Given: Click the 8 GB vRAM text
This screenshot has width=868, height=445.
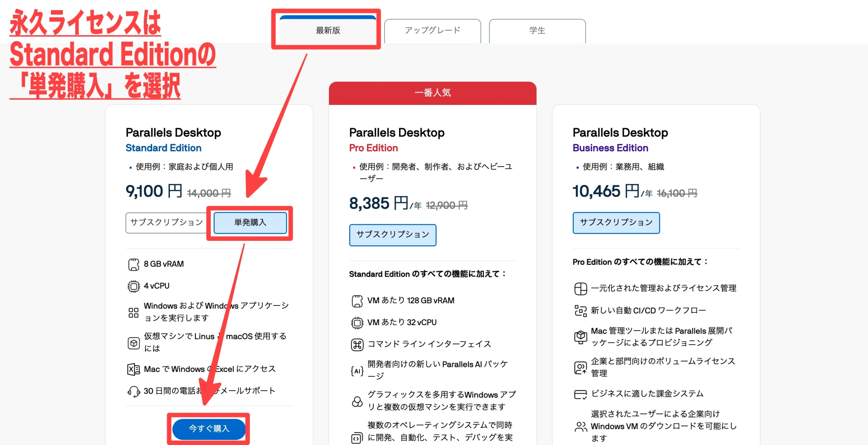Looking at the screenshot, I should coord(164,264).
